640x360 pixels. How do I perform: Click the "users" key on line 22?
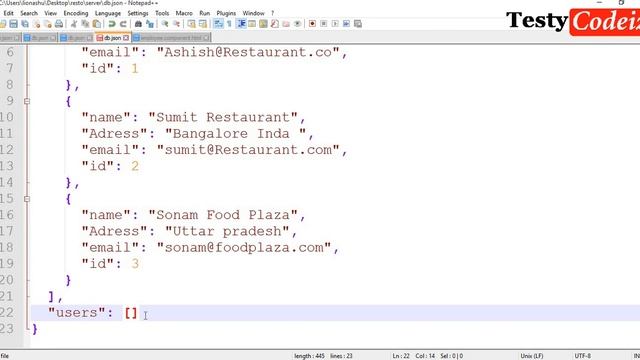[x=76, y=313]
